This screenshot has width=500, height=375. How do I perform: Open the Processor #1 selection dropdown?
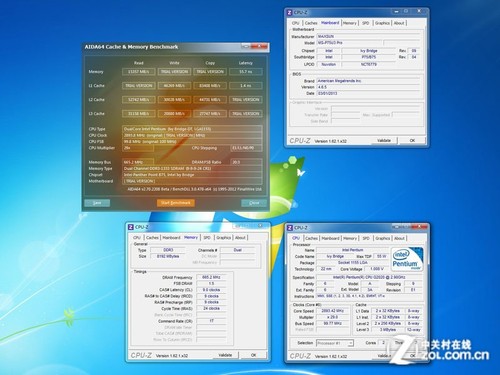click(x=335, y=343)
